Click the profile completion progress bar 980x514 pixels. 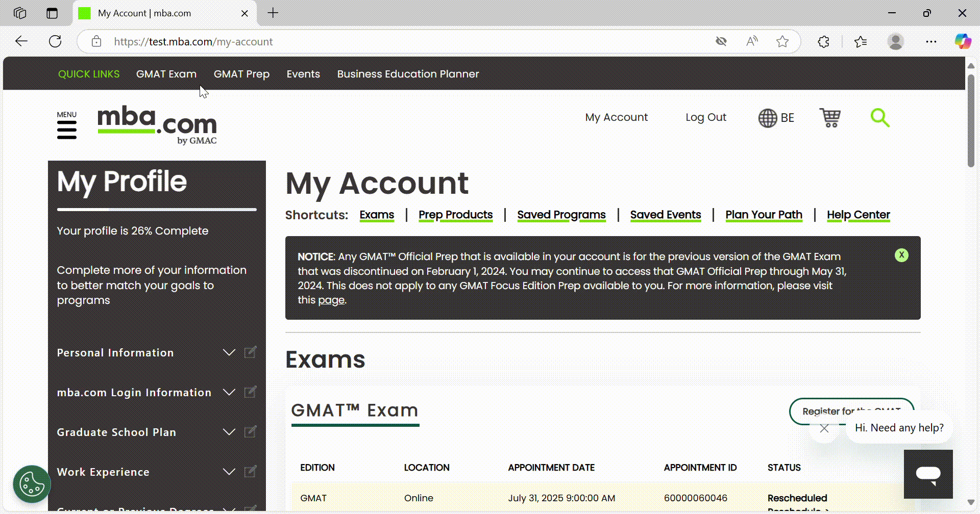(157, 209)
